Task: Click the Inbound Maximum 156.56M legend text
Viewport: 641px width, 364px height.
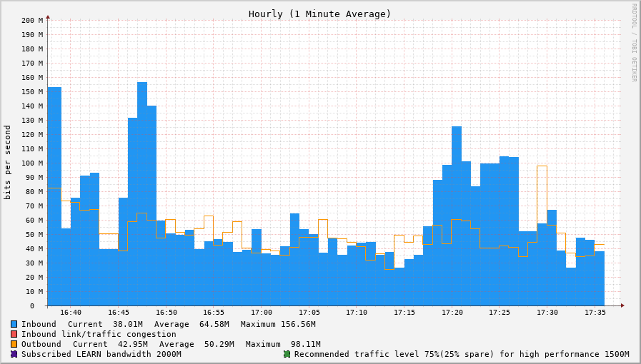Action: pos(278,324)
